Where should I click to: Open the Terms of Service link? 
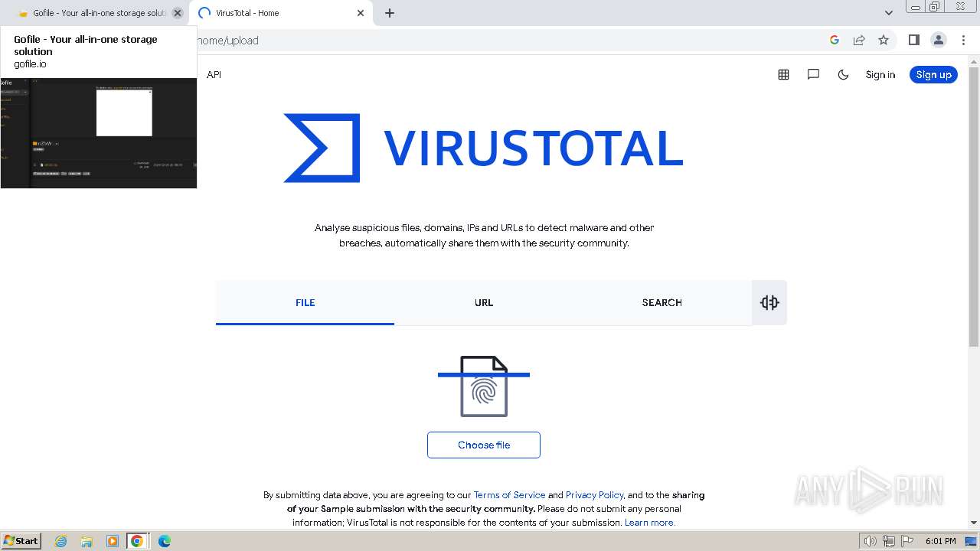[510, 495]
